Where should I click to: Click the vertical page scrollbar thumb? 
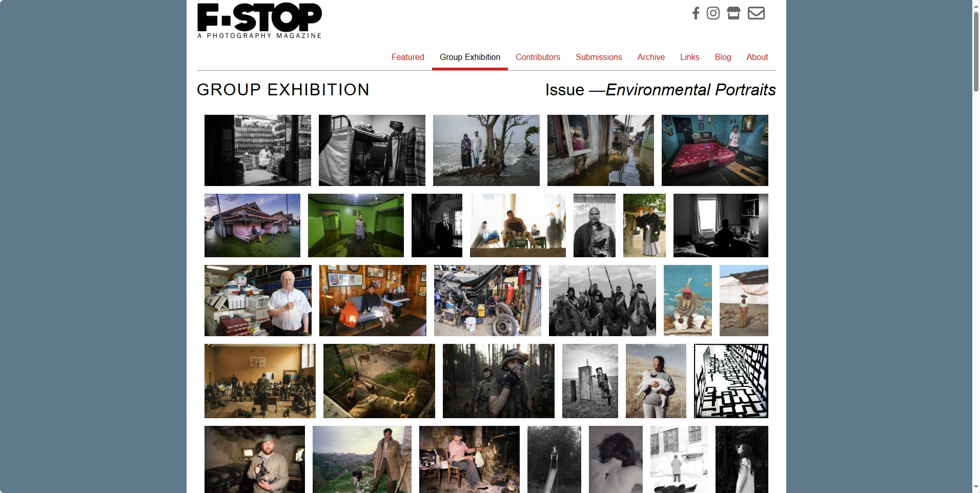tap(976, 51)
